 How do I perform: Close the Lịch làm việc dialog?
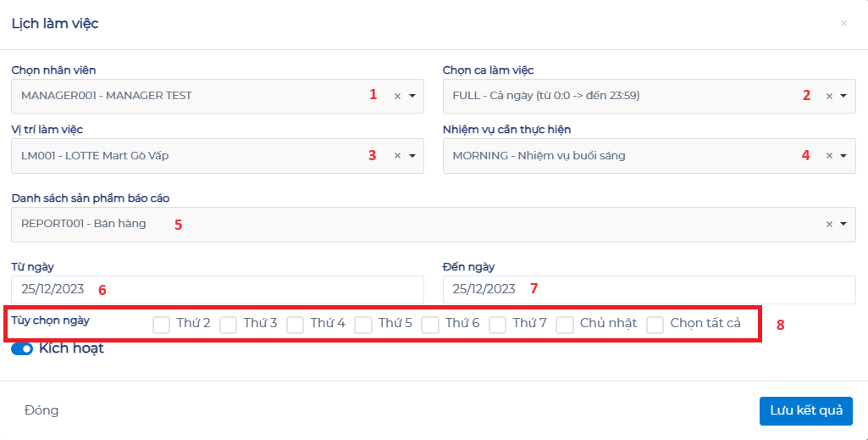tap(843, 24)
